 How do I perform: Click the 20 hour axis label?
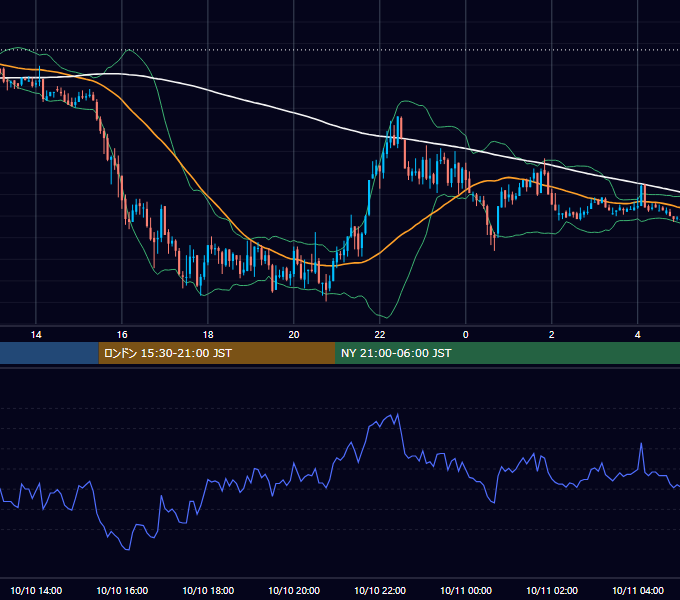(x=294, y=335)
